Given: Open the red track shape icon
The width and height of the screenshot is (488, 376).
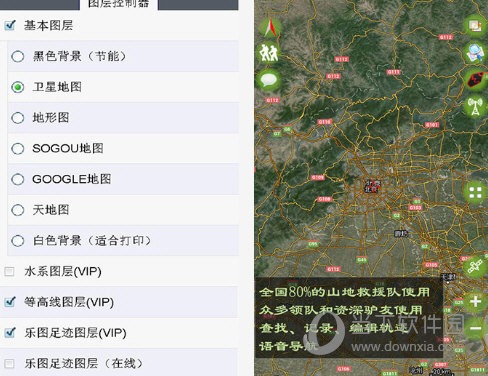Looking at the screenshot, I should [477, 80].
